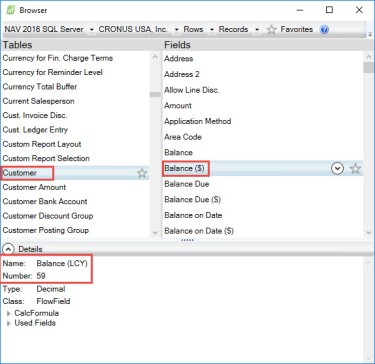Click Fields list scroll down arrow

click(368, 232)
